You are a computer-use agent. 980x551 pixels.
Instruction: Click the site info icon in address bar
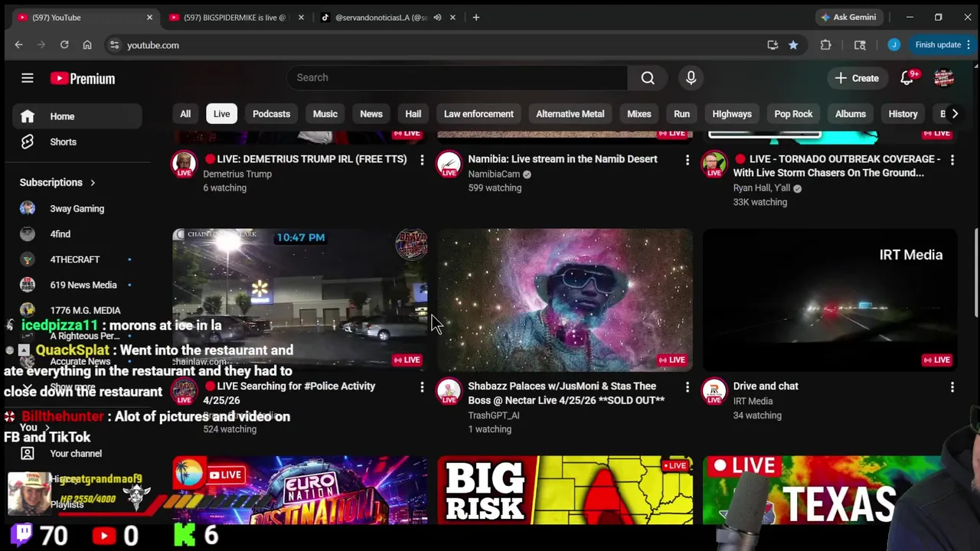tap(114, 45)
